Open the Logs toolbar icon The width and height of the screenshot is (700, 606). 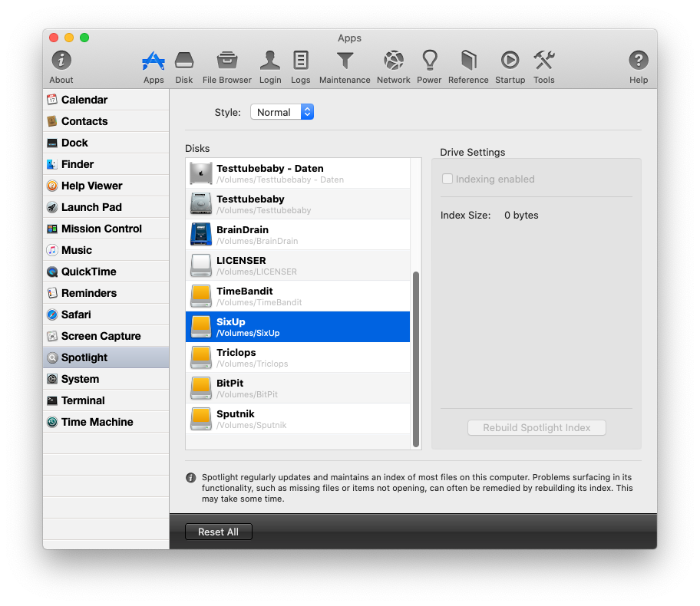[x=300, y=67]
